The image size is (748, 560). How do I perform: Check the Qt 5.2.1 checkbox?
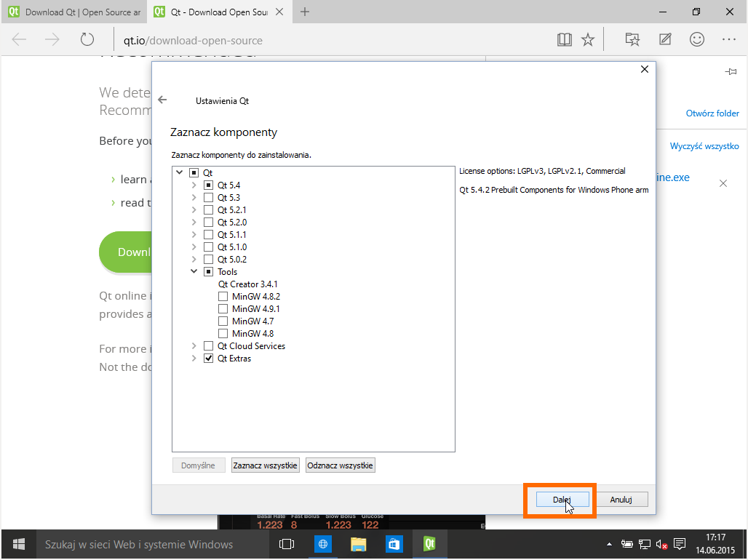point(208,210)
